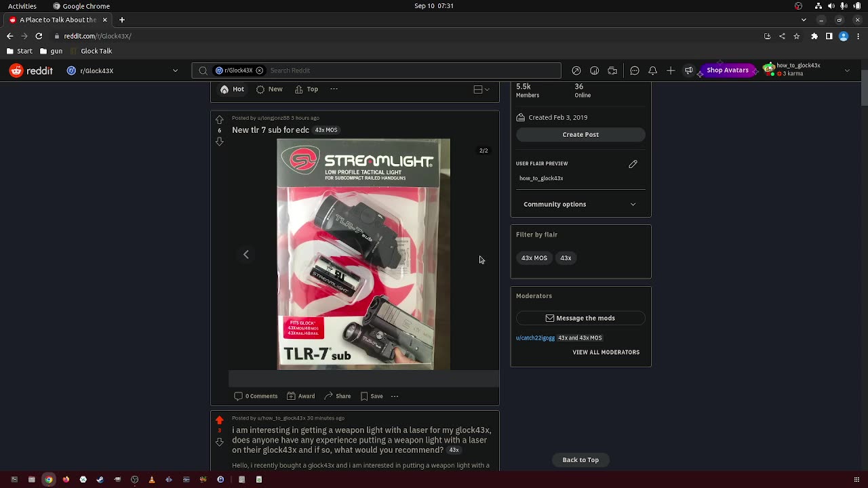Viewport: 868px width, 488px height.
Task: Toggle upvote on the weapon light post
Action: (219, 420)
